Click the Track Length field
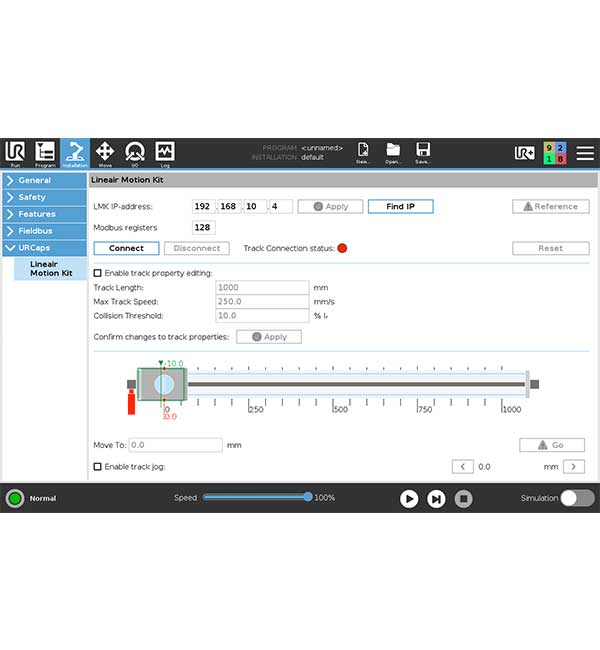 point(262,288)
